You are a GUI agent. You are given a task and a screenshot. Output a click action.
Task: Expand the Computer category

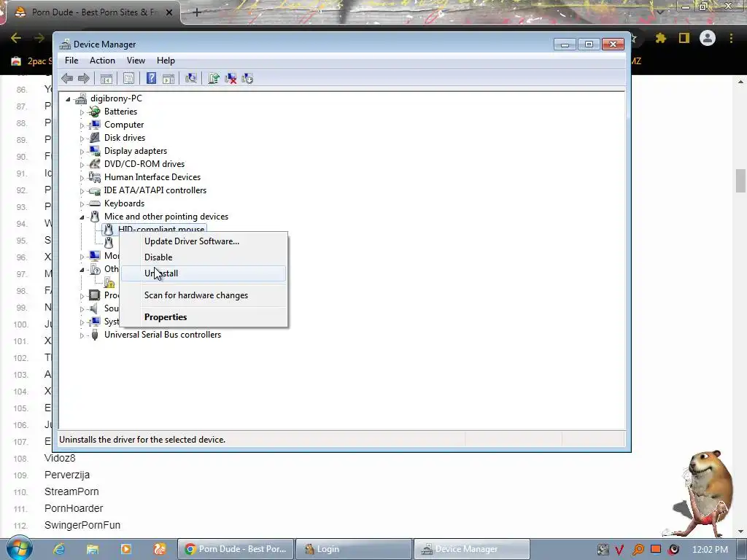(82, 125)
